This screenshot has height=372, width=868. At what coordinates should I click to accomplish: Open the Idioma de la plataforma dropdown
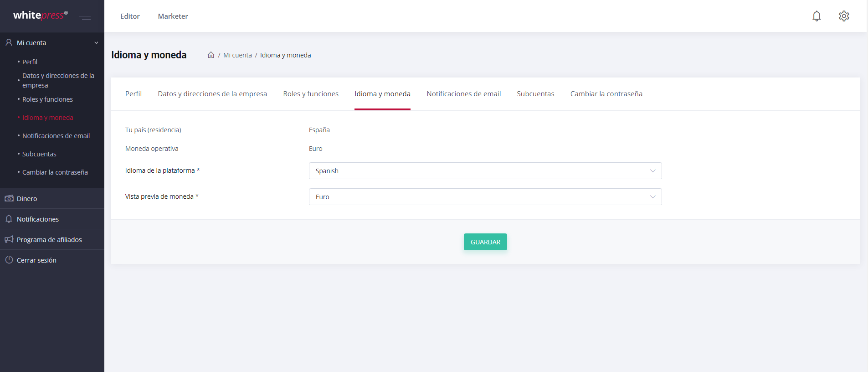[x=485, y=171]
